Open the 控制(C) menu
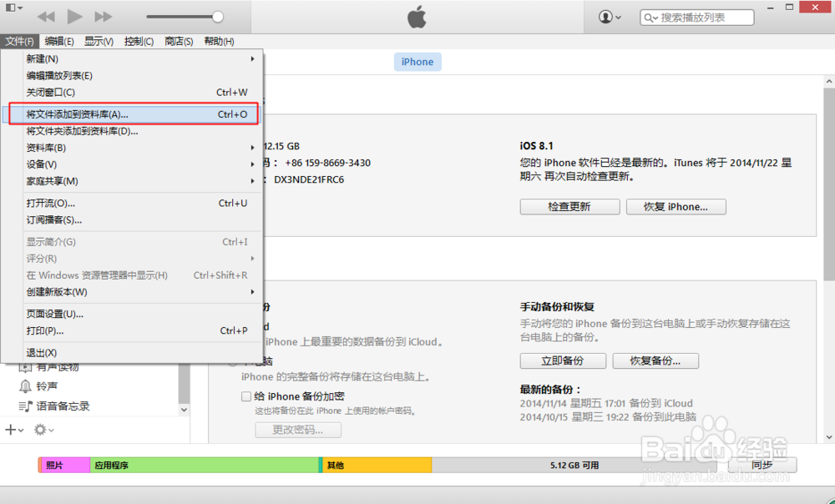The height and width of the screenshot is (504, 835). tap(139, 41)
